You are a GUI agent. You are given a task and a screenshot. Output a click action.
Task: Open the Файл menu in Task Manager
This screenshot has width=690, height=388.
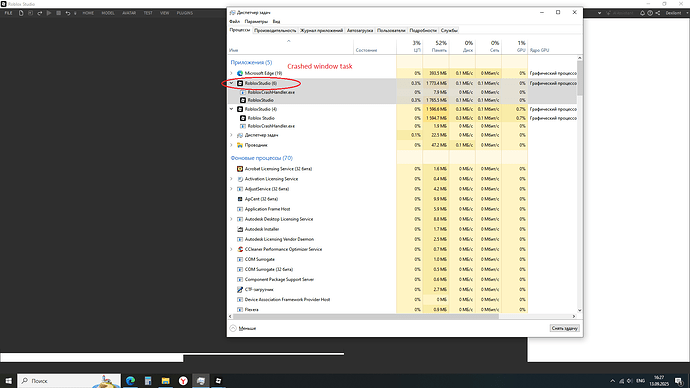234,22
